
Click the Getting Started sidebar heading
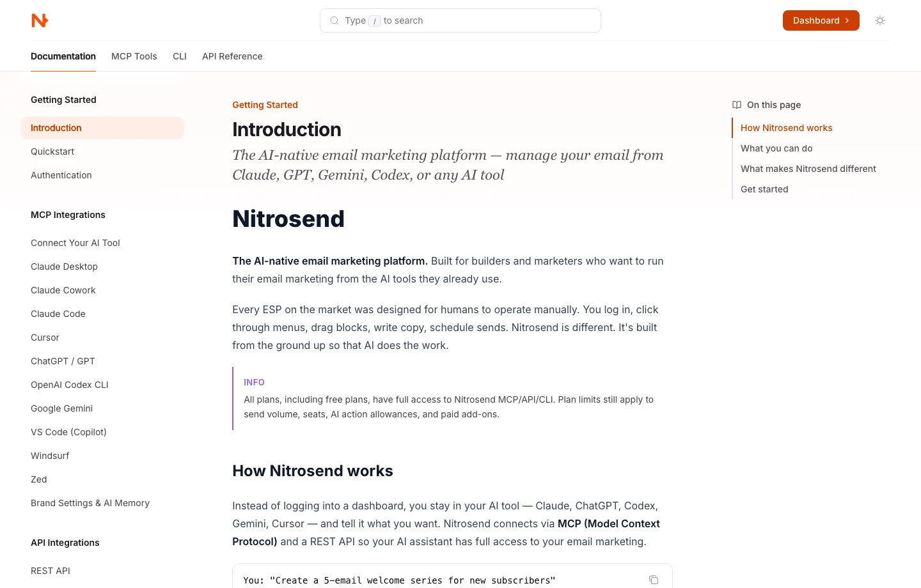click(63, 100)
